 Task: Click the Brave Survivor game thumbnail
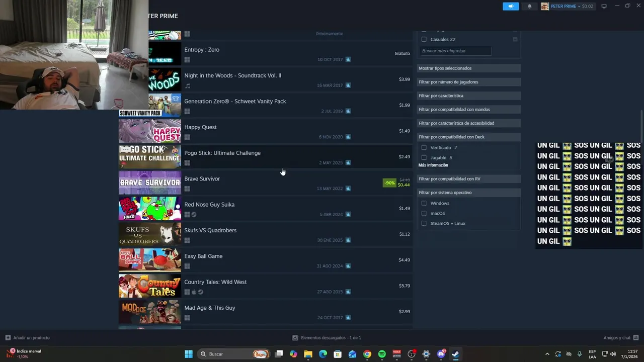(x=150, y=183)
